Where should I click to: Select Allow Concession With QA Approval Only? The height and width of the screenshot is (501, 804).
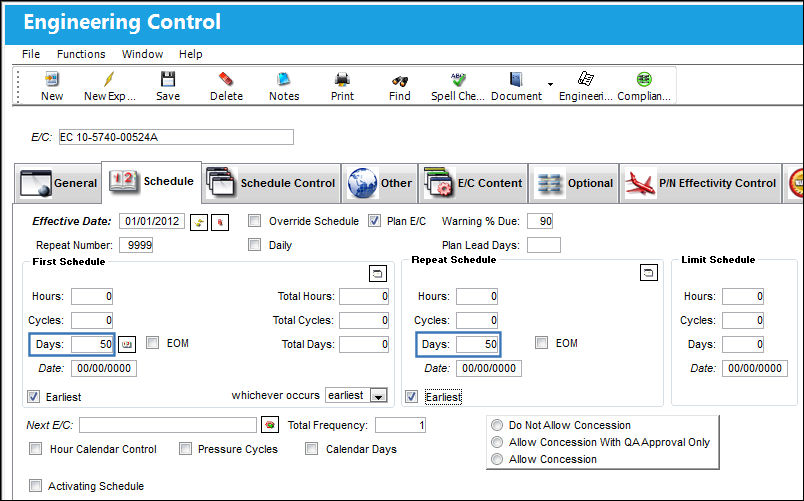(x=497, y=442)
